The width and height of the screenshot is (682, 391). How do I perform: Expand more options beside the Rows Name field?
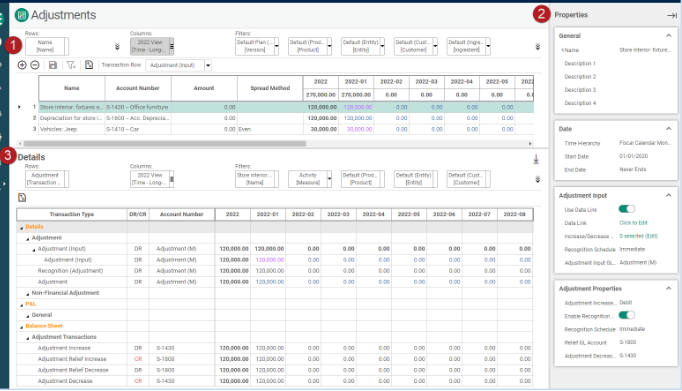(117, 47)
